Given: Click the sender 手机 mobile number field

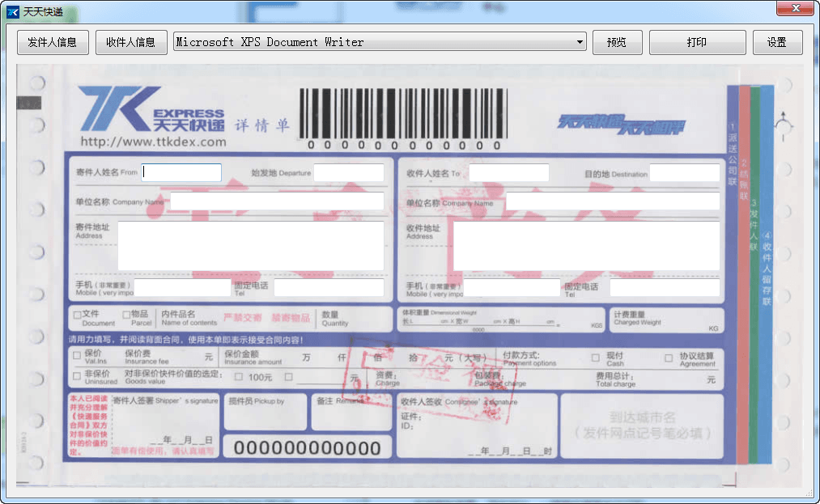Looking at the screenshot, I should click(182, 287).
